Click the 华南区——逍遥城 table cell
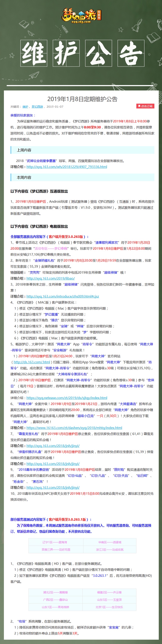The height and width of the screenshot is (644, 162). click(110, 542)
